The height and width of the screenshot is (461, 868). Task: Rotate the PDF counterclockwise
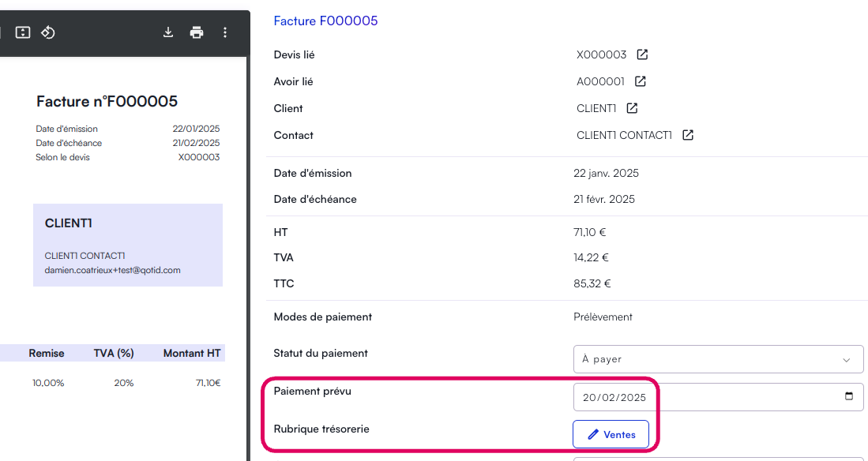point(48,32)
